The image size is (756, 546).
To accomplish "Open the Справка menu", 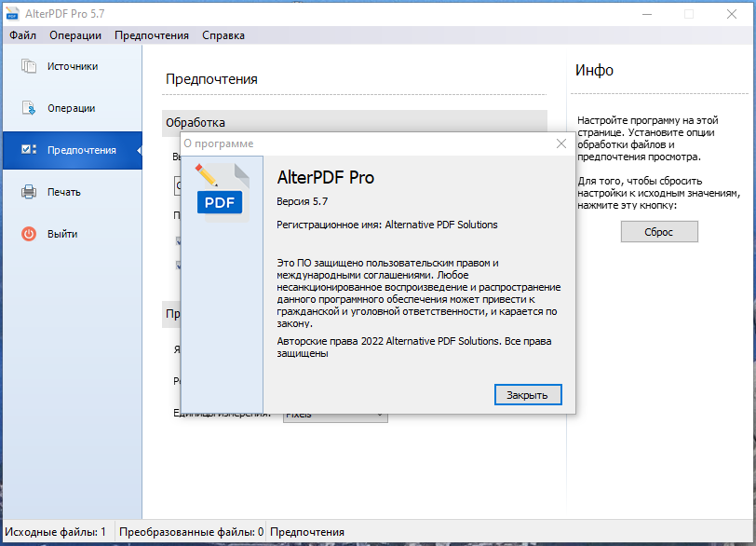I will pos(223,35).
